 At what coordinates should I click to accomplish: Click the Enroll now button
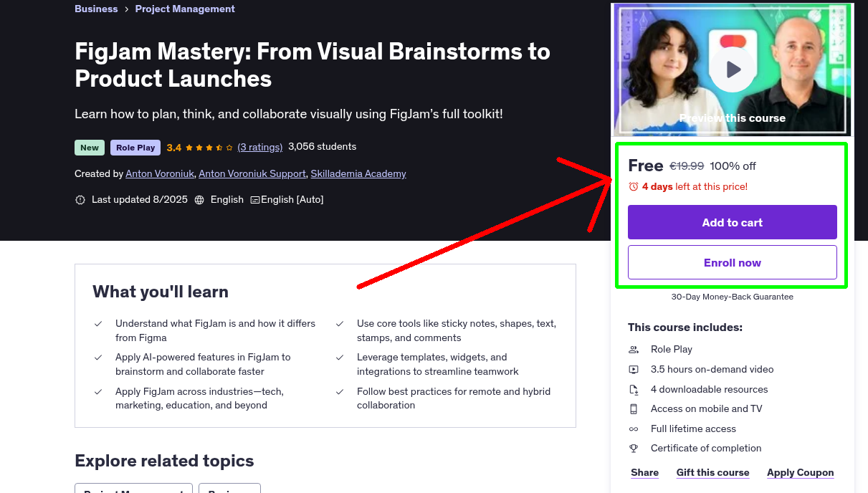point(732,262)
